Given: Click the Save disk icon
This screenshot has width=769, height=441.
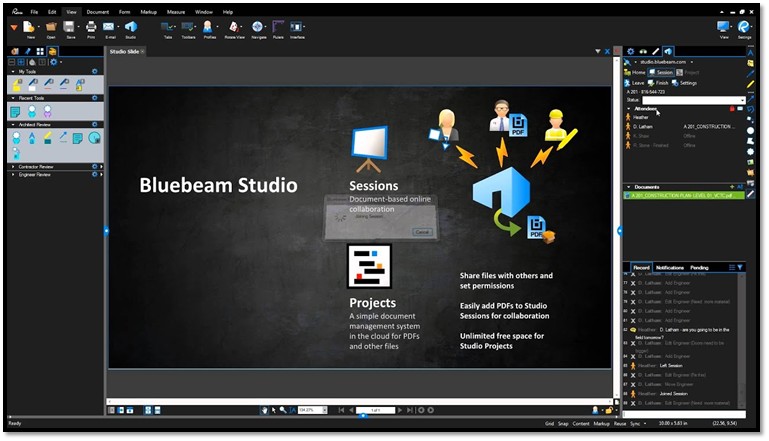Looking at the screenshot, I should pyautogui.click(x=70, y=29).
